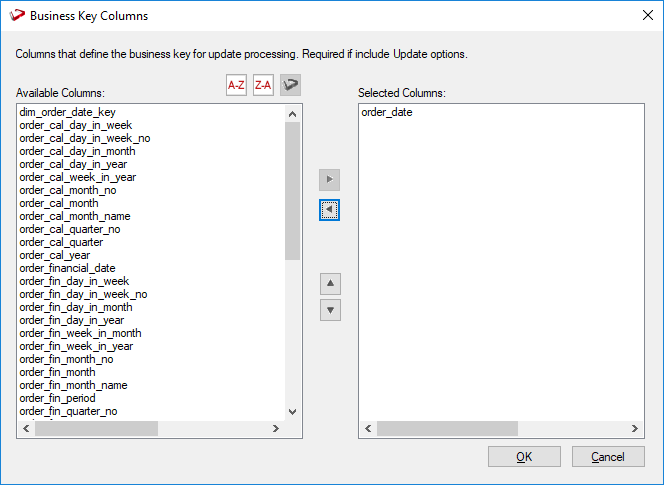The image size is (664, 485).
Task: Sort available columns A-Z ascending
Action: pos(236,86)
